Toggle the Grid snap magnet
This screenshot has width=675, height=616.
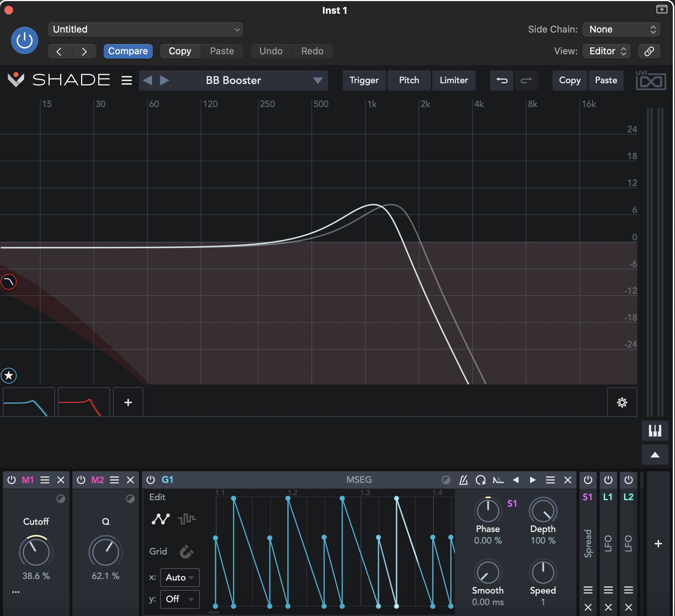[x=186, y=552]
